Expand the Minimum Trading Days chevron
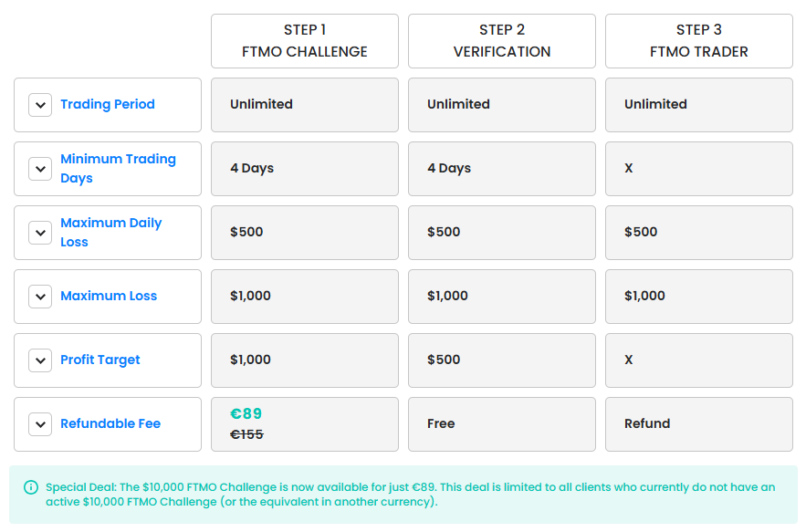The width and height of the screenshot is (806, 532). pyautogui.click(x=40, y=169)
